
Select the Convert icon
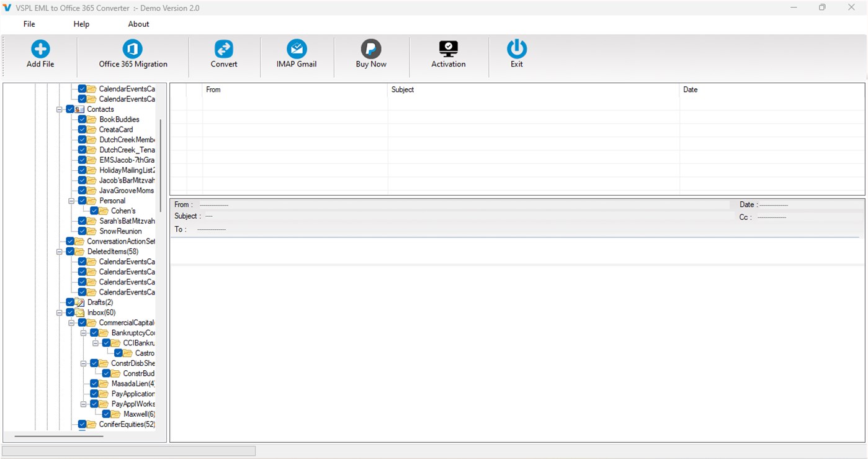(x=224, y=56)
